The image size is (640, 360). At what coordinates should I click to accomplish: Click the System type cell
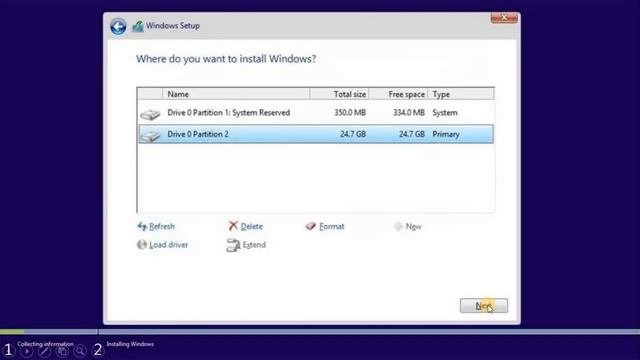point(445,113)
